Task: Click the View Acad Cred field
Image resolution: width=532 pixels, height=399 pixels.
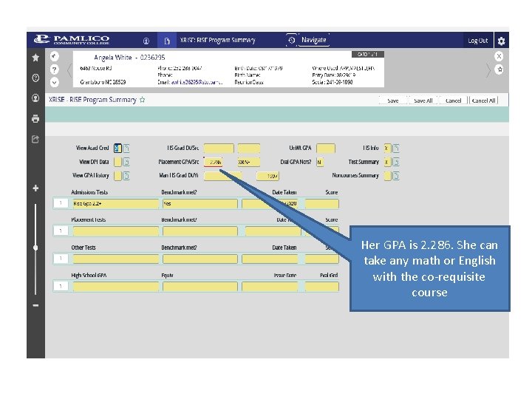Action: pos(117,149)
